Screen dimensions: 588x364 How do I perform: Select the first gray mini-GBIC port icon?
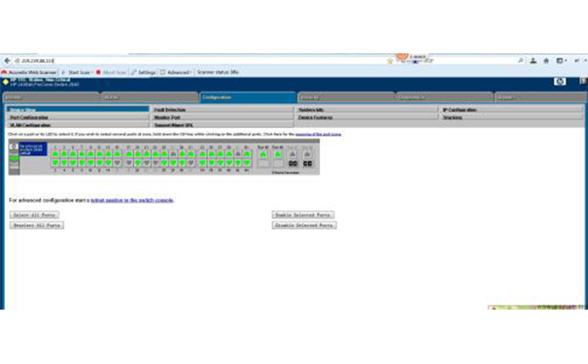pyautogui.click(x=293, y=154)
